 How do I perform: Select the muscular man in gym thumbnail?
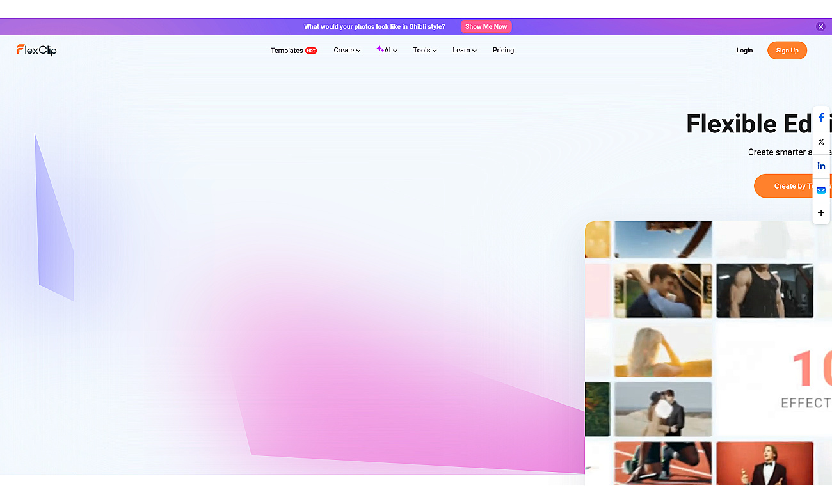(x=765, y=290)
